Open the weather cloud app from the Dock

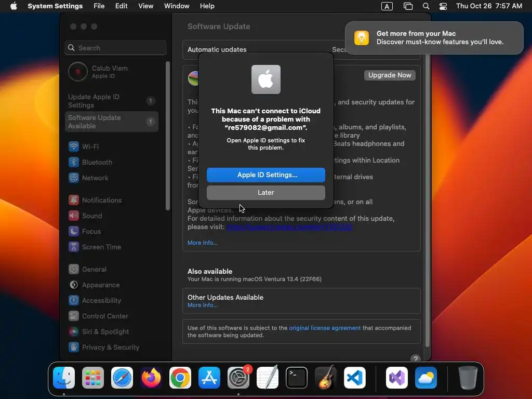pos(426,378)
